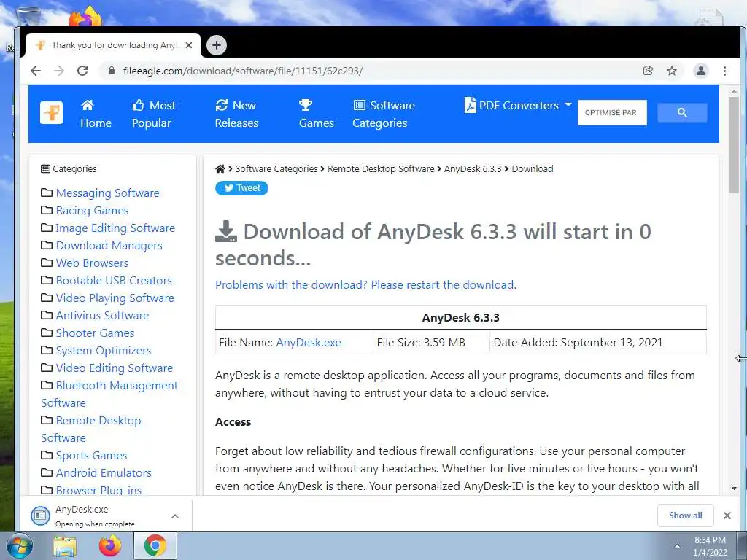Image resolution: width=747 pixels, height=560 pixels.
Task: Click AnyDesk.exe item in download bar
Action: (96, 516)
